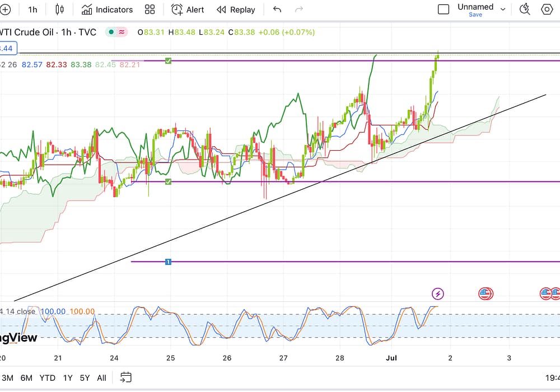Open the 1h timeframe interval dropdown
This screenshot has height=392, width=560.
coord(33,10)
